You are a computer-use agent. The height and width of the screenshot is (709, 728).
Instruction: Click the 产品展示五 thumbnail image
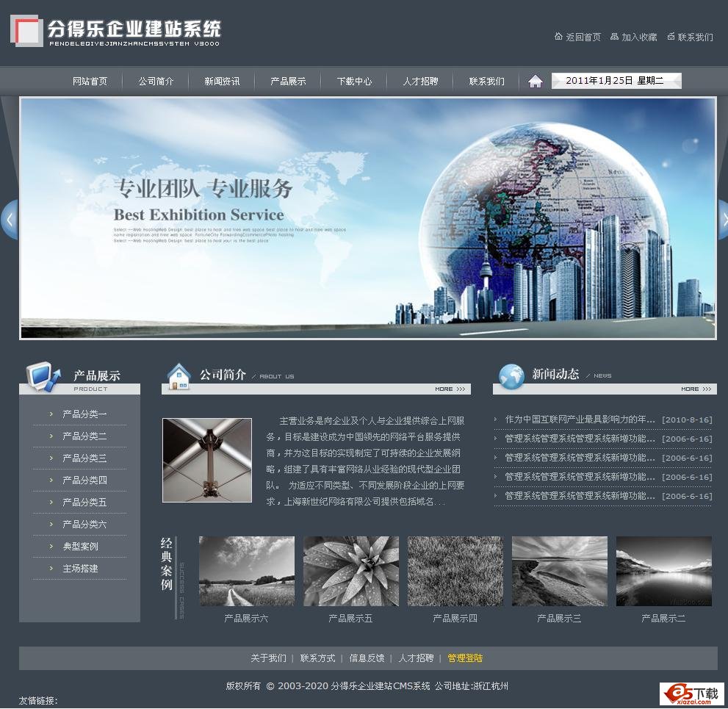coord(350,570)
